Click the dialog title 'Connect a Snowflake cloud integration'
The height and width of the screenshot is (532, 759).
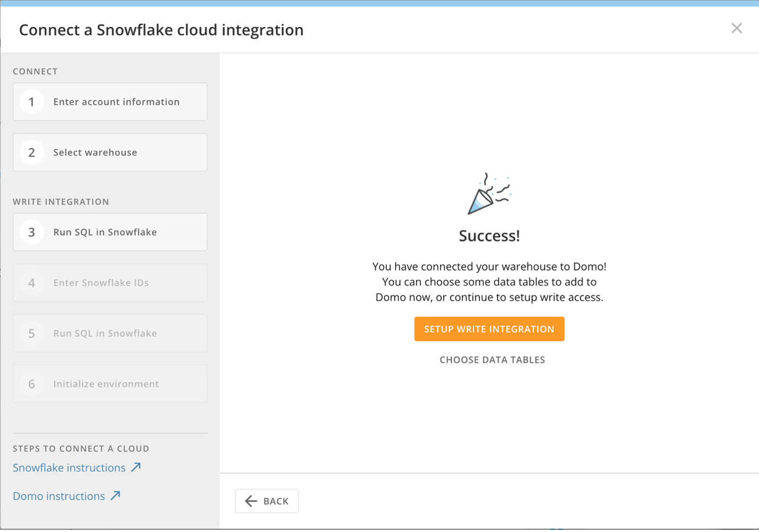click(x=161, y=30)
